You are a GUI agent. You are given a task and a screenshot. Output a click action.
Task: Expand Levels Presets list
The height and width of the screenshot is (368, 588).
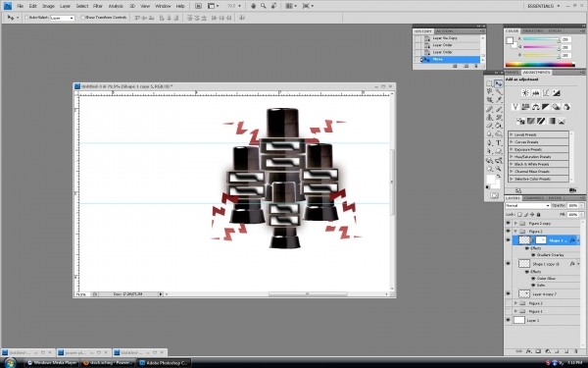(x=512, y=134)
